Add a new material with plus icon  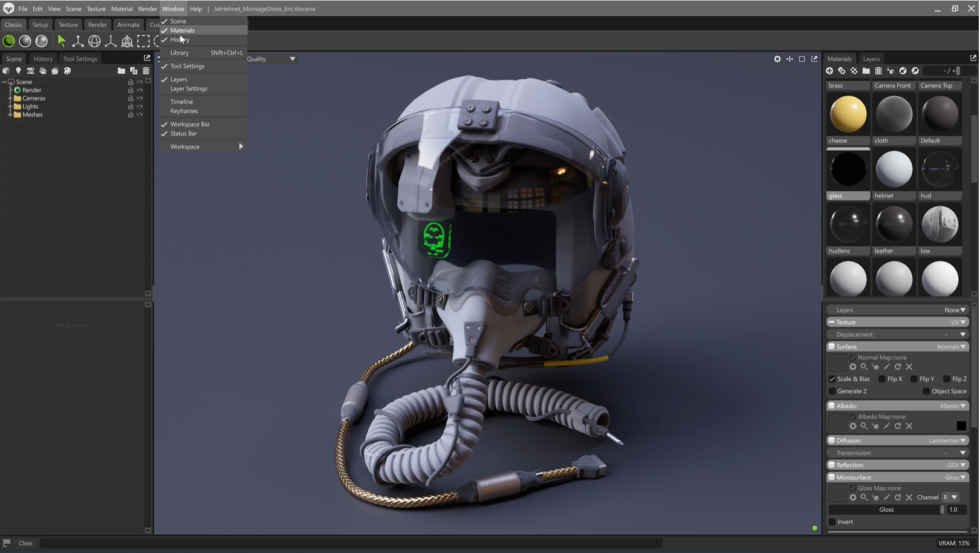pyautogui.click(x=829, y=71)
